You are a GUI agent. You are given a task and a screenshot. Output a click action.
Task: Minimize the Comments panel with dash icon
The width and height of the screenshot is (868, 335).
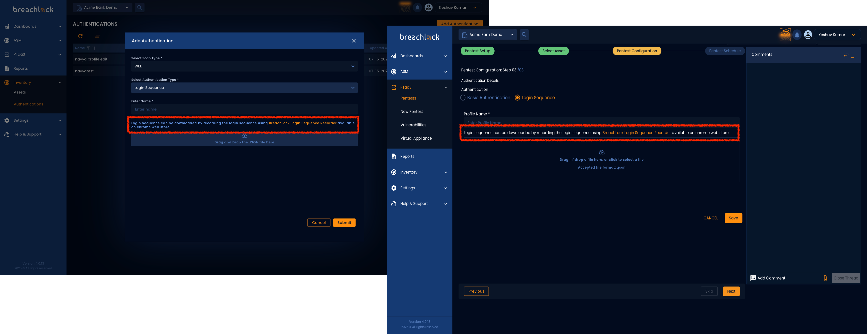(852, 57)
